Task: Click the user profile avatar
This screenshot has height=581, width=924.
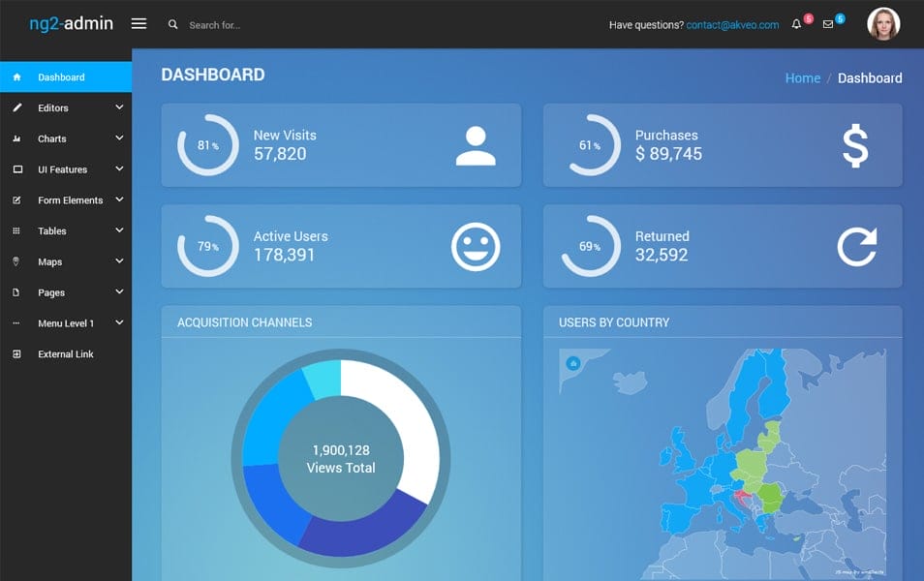Action: 882,24
